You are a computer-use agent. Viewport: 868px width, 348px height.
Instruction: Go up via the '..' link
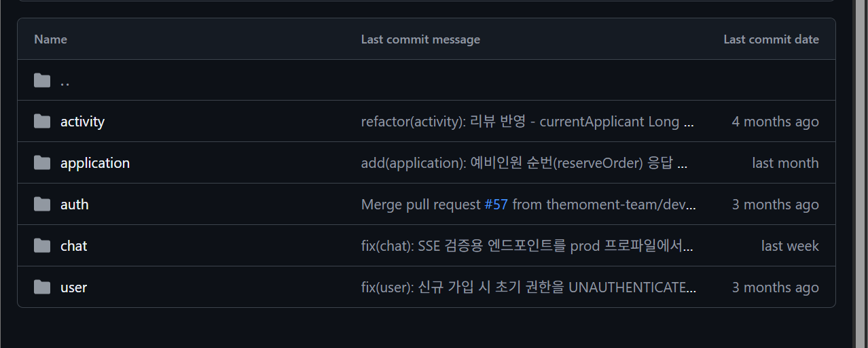coord(65,81)
